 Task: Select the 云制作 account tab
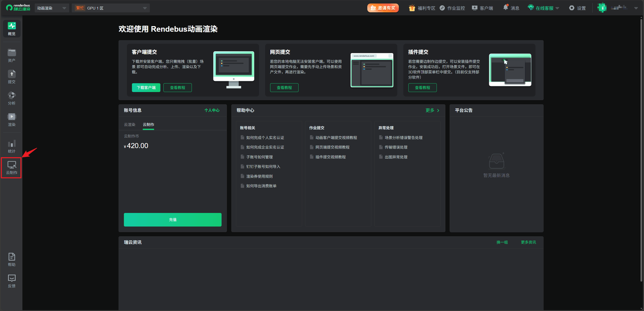[149, 124]
